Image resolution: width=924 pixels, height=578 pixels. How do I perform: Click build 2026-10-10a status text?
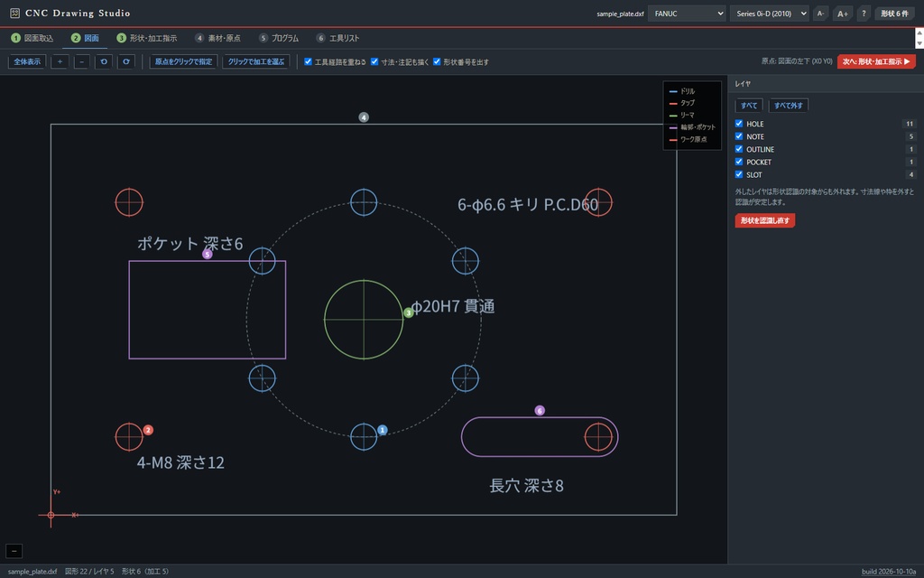tap(889, 572)
